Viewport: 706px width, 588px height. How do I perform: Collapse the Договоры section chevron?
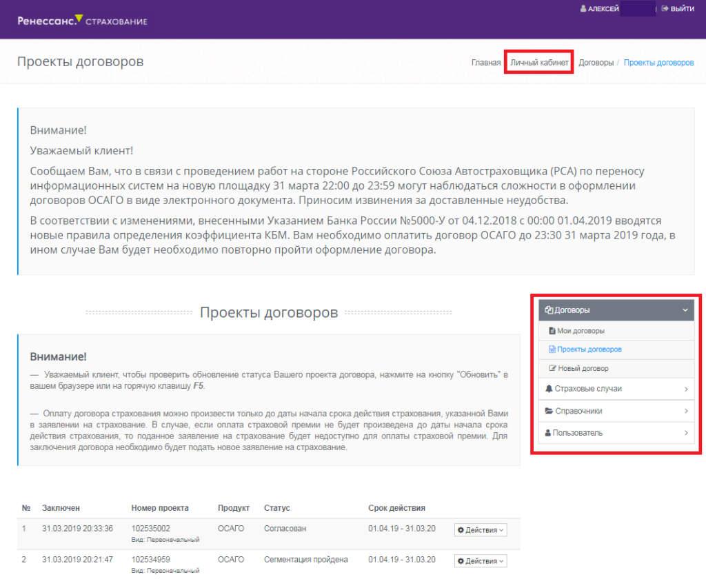click(685, 310)
